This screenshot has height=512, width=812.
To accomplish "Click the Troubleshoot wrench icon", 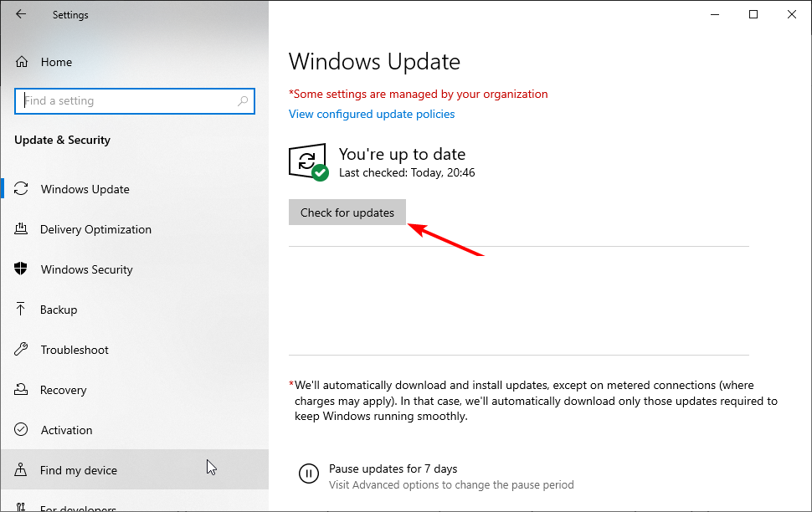I will click(x=22, y=350).
